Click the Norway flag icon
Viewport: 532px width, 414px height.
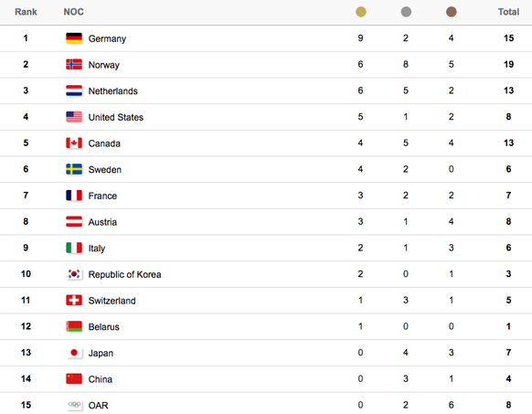[74, 65]
